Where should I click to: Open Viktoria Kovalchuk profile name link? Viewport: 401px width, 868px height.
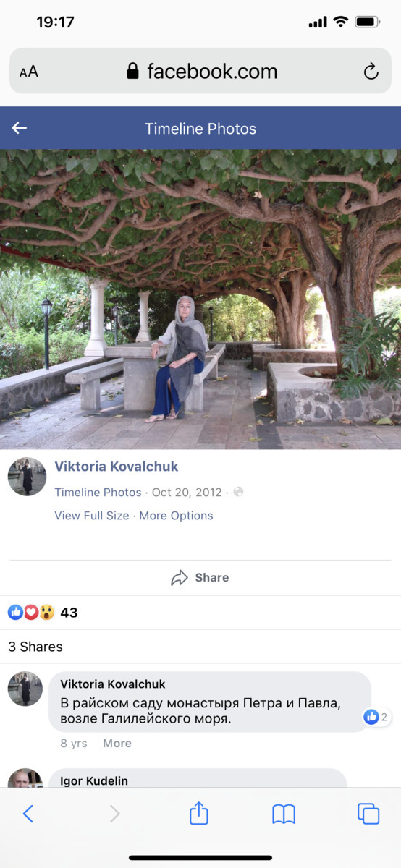click(117, 467)
